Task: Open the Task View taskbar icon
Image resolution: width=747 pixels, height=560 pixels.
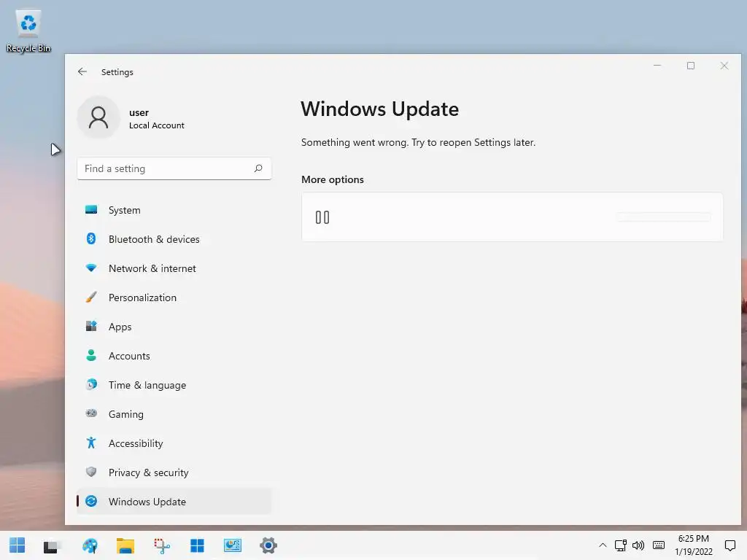Action: (x=52, y=546)
